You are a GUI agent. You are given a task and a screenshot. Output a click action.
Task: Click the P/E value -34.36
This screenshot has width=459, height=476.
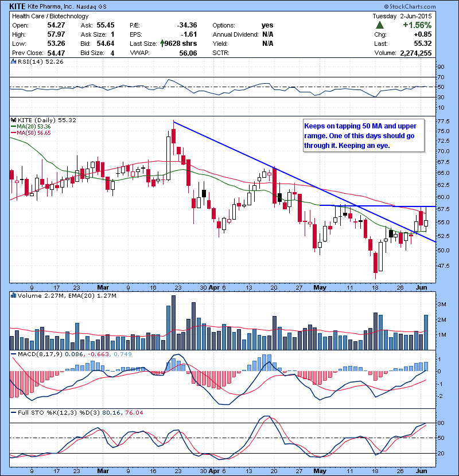point(187,25)
